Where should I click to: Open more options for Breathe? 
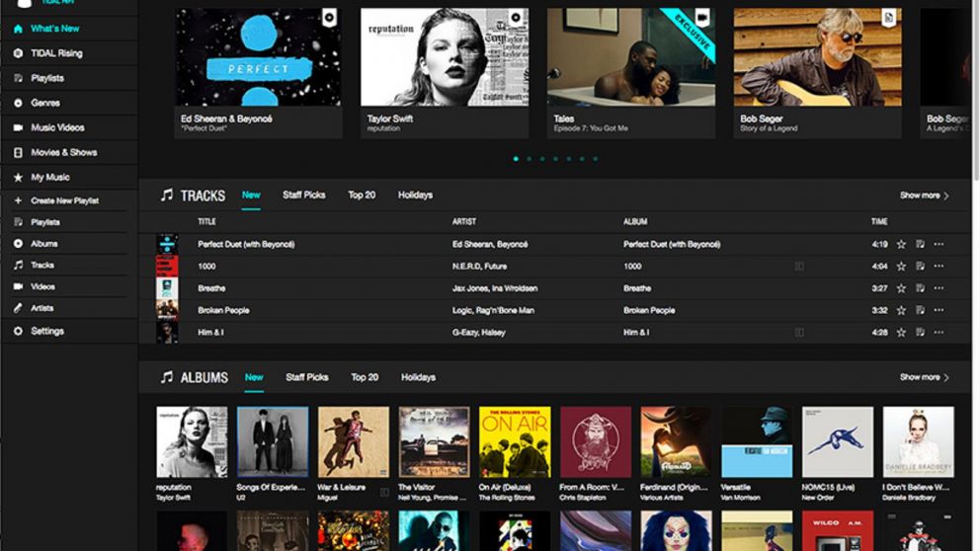(939, 288)
